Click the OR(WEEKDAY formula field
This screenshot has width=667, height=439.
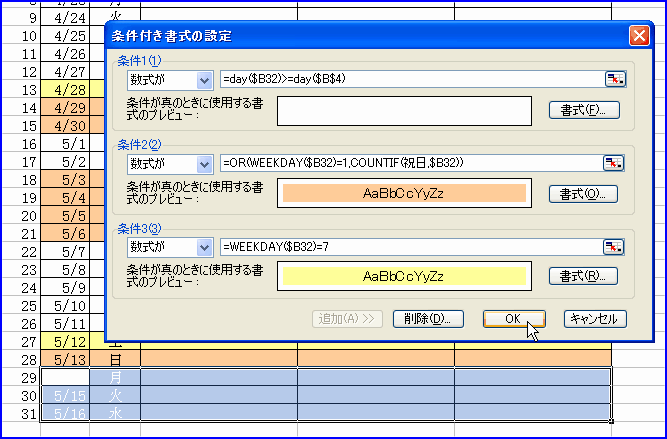click(x=412, y=163)
